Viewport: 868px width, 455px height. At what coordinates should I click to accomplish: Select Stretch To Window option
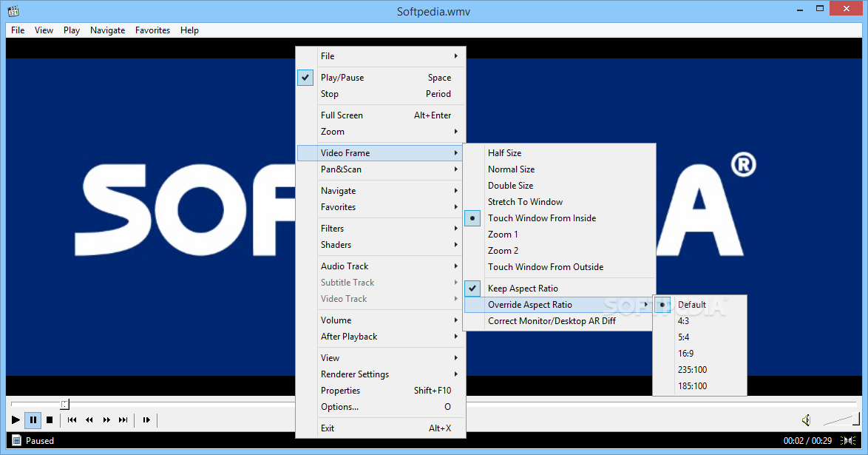click(559, 202)
